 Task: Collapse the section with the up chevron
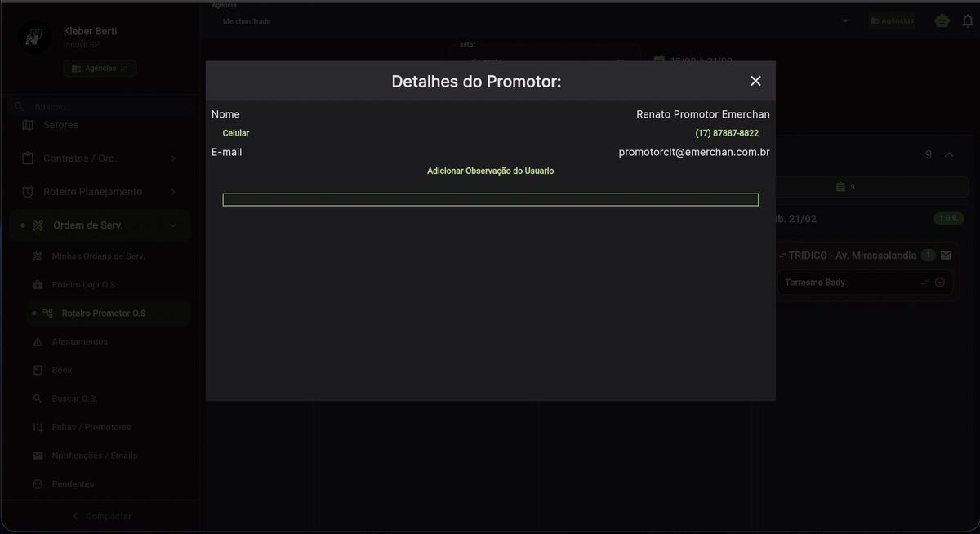[949, 154]
